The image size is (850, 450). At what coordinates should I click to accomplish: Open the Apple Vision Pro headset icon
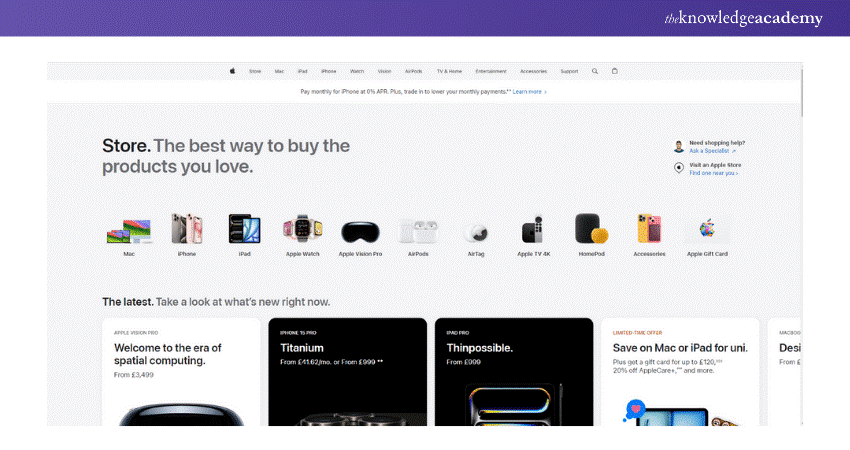[x=360, y=232]
